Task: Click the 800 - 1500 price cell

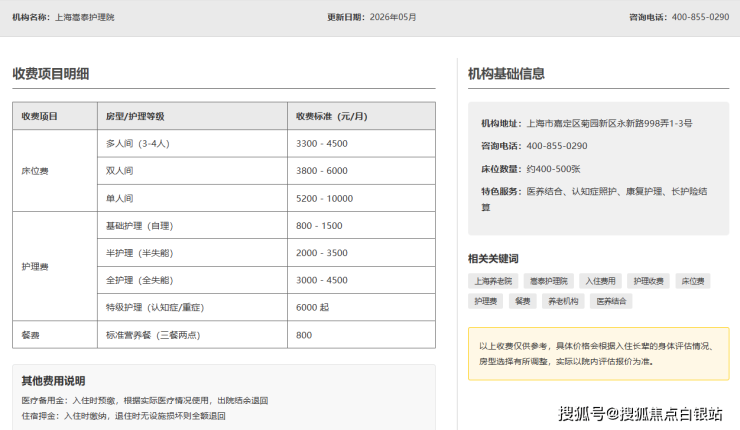Action: tap(362, 226)
